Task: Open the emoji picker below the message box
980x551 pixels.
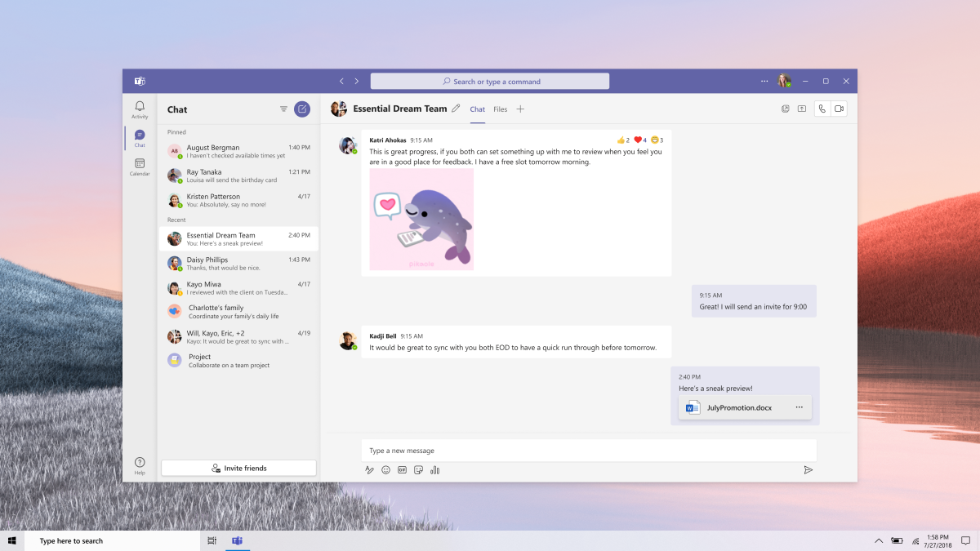Action: (385, 470)
